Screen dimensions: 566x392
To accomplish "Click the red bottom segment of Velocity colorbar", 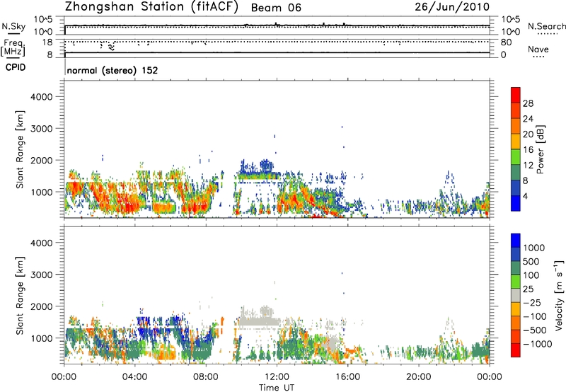I will pyautogui.click(x=516, y=350).
